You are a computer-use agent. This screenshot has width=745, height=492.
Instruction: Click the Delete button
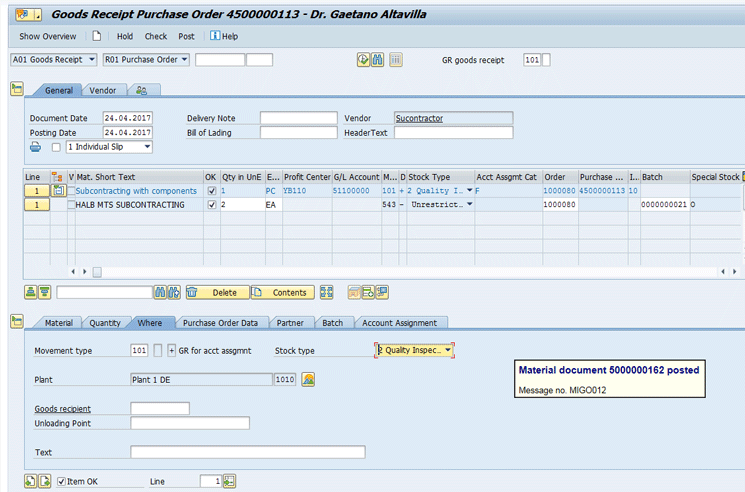(x=216, y=293)
